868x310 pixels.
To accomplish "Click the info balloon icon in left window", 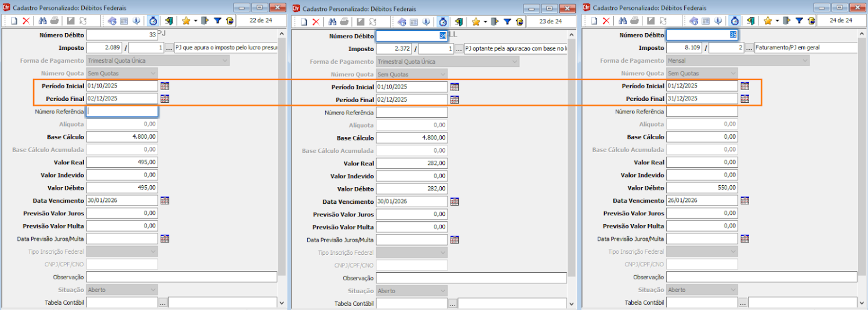I will (x=137, y=21).
